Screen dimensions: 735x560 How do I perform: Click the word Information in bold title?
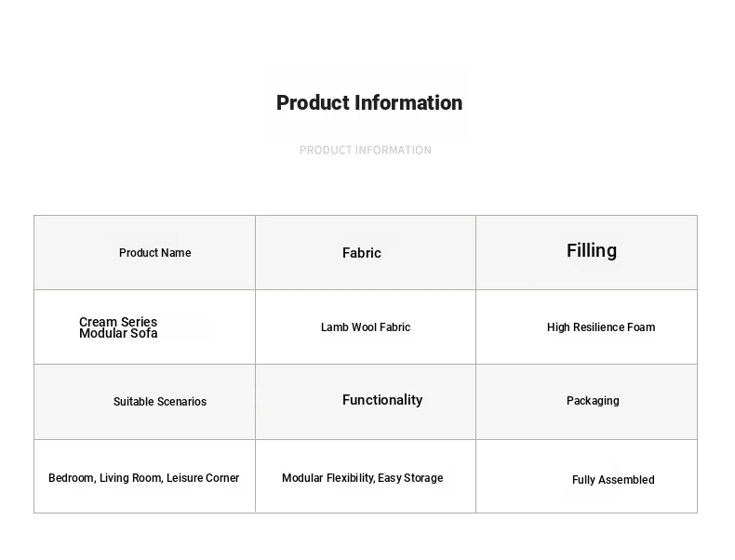click(x=408, y=103)
